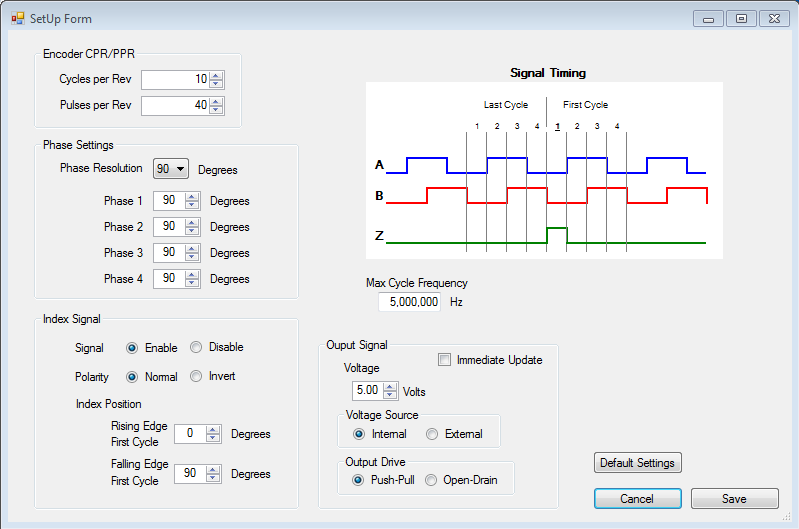Screen dimensions: 799x529
Task: Increase Rising Edge First Cycle degrees
Action: (x=212, y=430)
